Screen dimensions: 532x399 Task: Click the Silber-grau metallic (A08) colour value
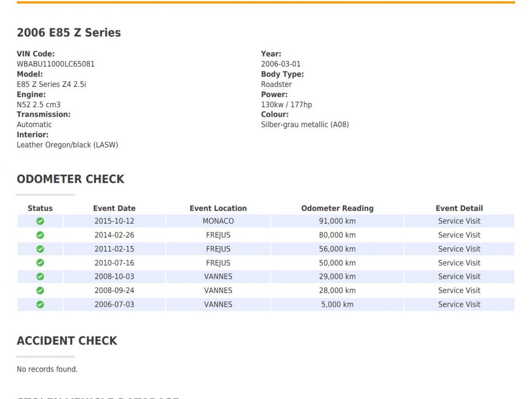[305, 125]
